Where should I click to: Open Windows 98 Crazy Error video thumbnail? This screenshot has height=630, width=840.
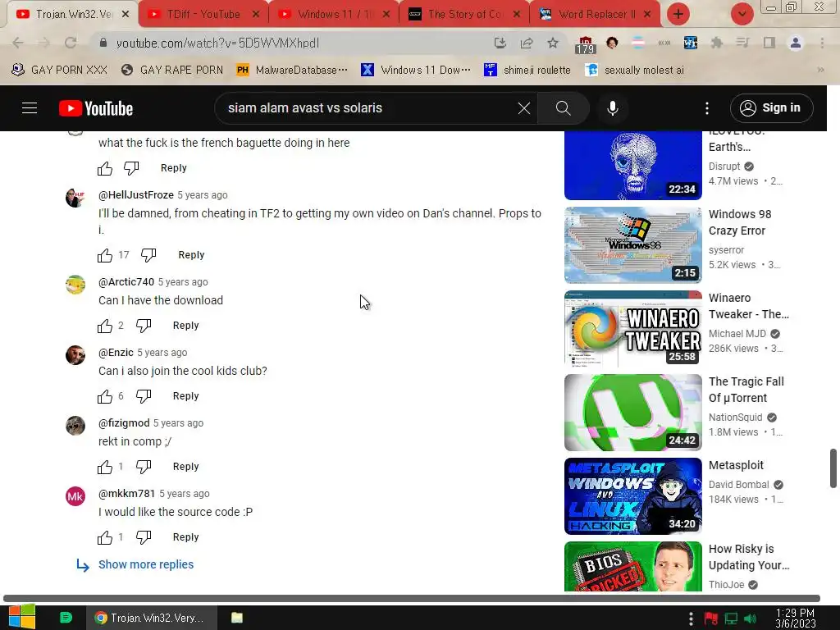click(632, 245)
